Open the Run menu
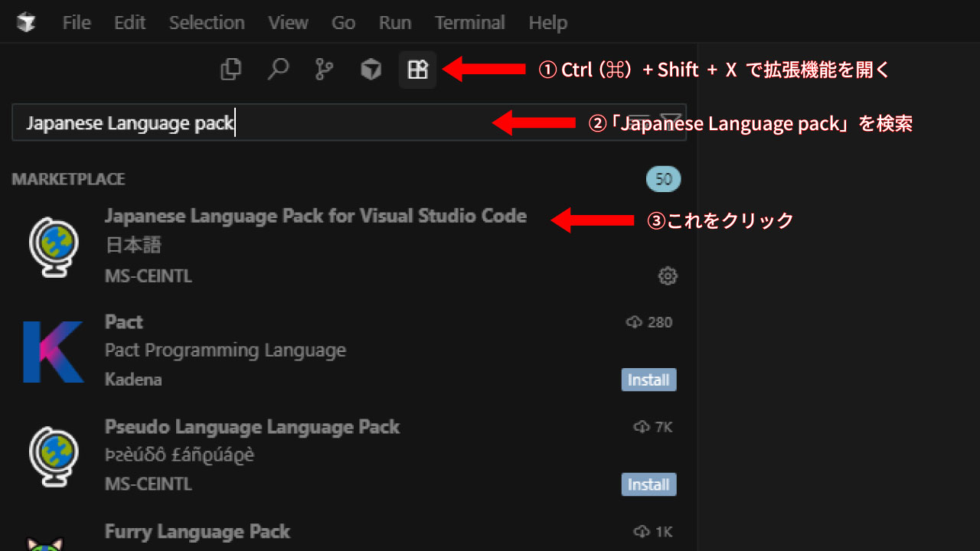The image size is (980, 551). pos(395,23)
